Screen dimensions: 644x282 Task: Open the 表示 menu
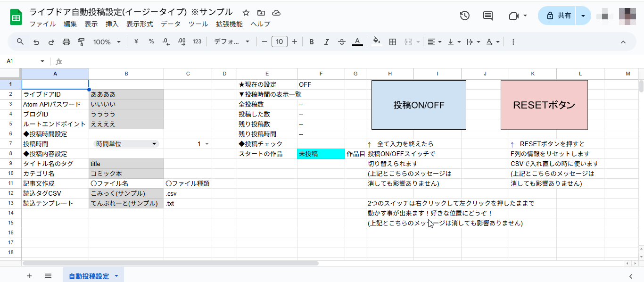pyautogui.click(x=91, y=24)
